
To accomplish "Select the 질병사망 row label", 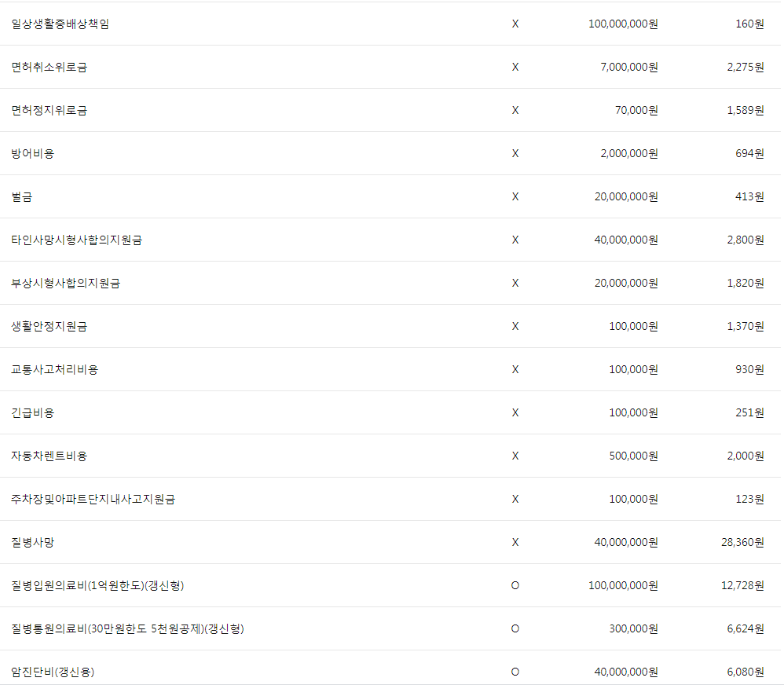I will click(32, 543).
